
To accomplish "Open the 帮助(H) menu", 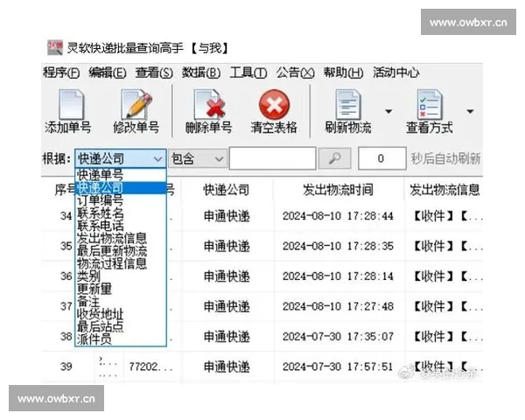I will tap(343, 73).
